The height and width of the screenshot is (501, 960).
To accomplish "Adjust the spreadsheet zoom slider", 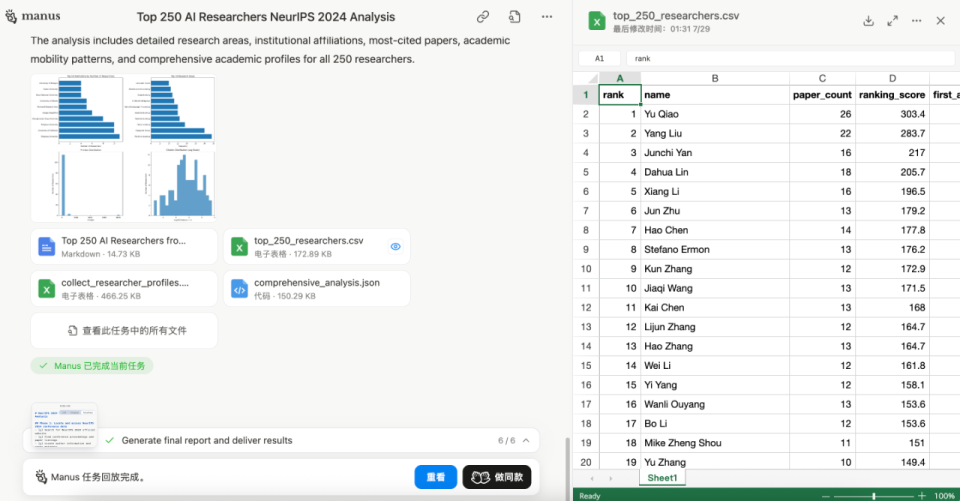I will 874,495.
